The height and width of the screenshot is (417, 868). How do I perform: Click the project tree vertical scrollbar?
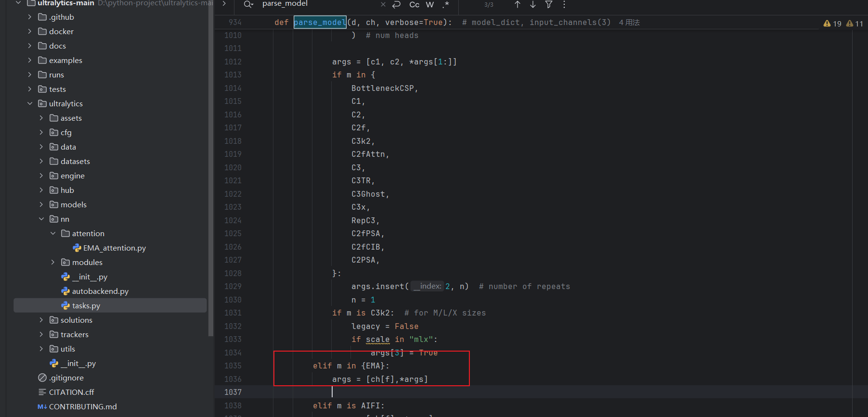click(210, 168)
